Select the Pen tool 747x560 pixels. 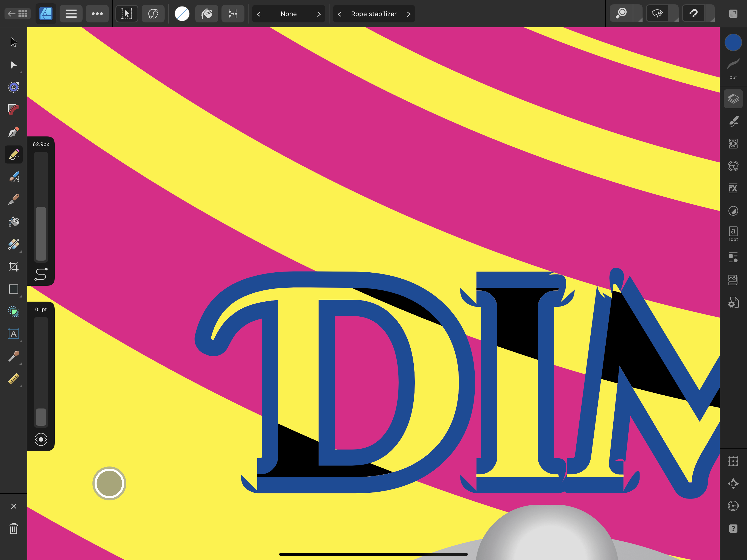tap(13, 132)
